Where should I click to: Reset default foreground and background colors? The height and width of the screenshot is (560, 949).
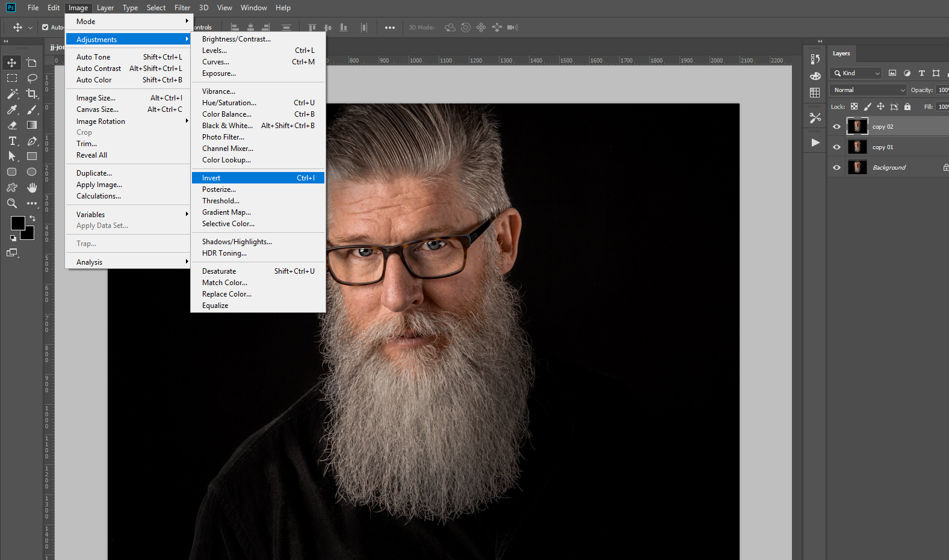point(13,238)
